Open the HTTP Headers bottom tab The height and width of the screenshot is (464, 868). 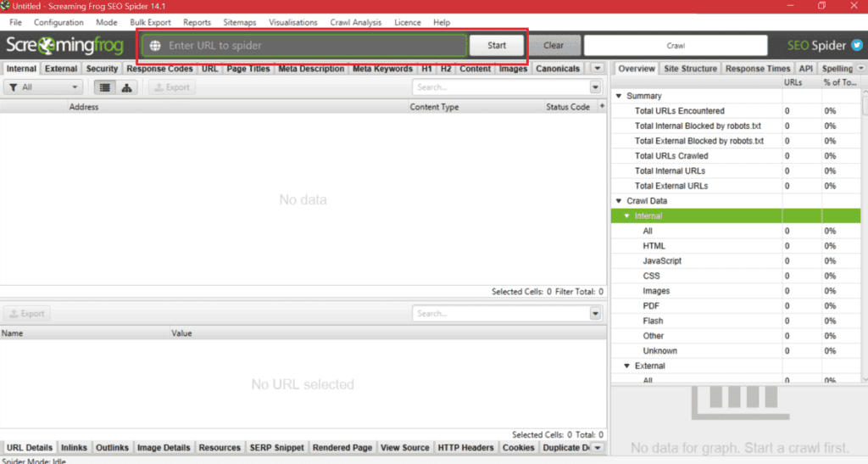(465, 447)
